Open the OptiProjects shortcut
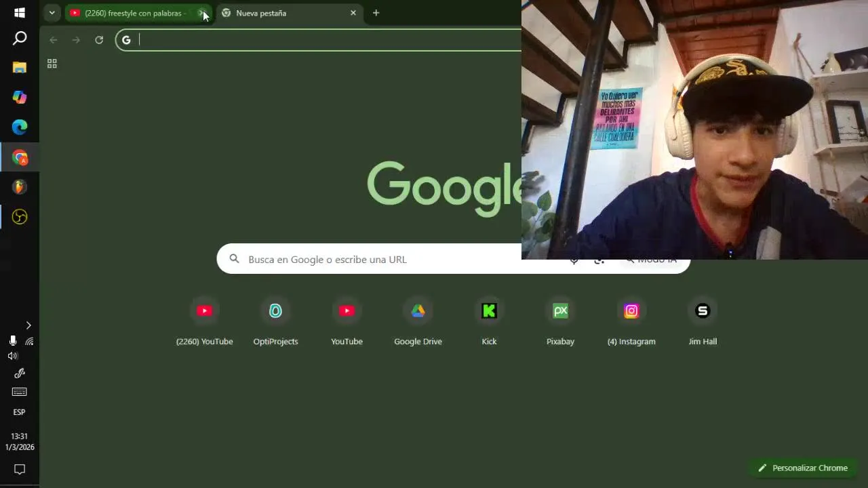868x488 pixels. click(x=275, y=322)
